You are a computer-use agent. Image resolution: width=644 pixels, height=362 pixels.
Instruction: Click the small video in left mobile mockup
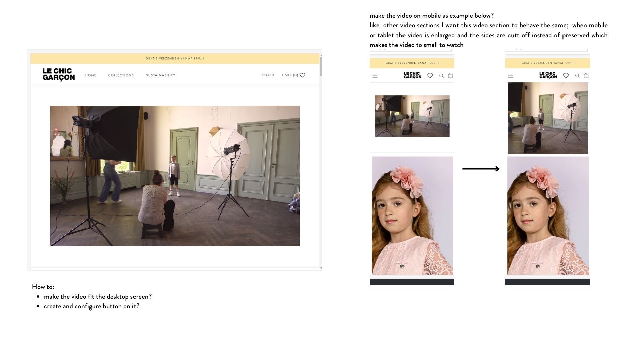[x=412, y=116]
